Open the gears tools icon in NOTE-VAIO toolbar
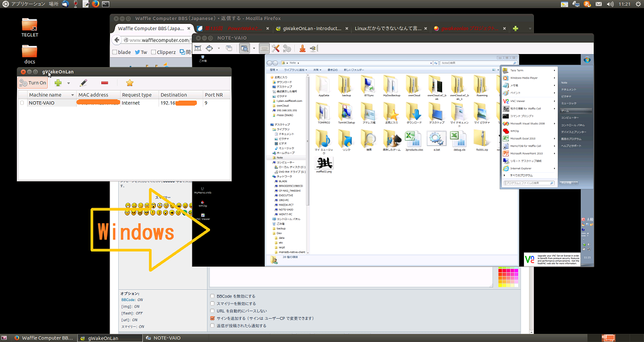Screen dimensions: 644x342 click(287, 48)
